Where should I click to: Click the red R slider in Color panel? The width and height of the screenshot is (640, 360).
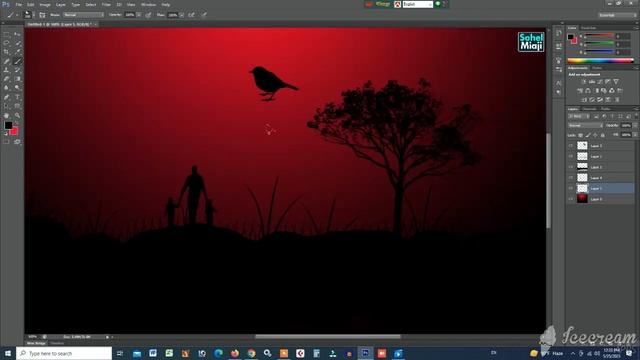[x=599, y=36]
